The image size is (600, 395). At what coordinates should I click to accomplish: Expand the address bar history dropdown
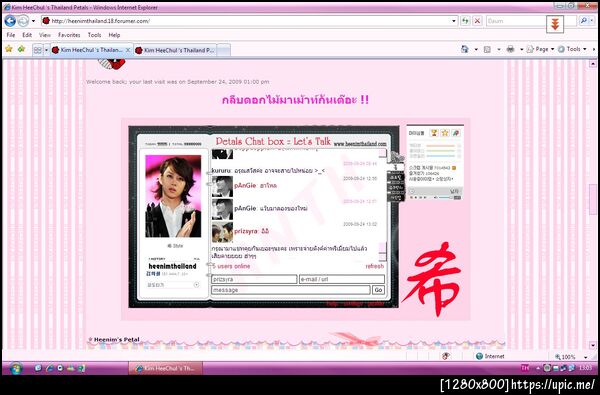(454, 21)
